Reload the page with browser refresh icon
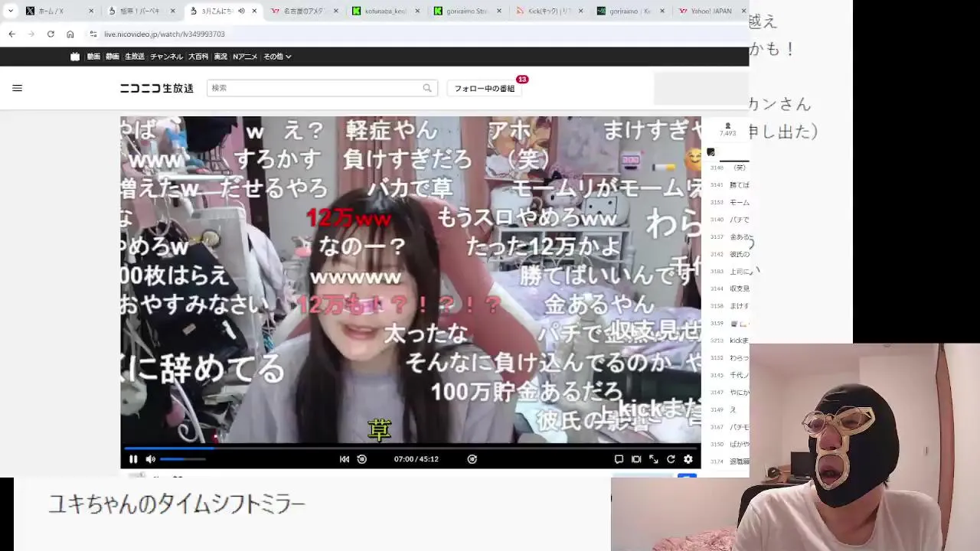Image resolution: width=980 pixels, height=551 pixels. coord(51,34)
